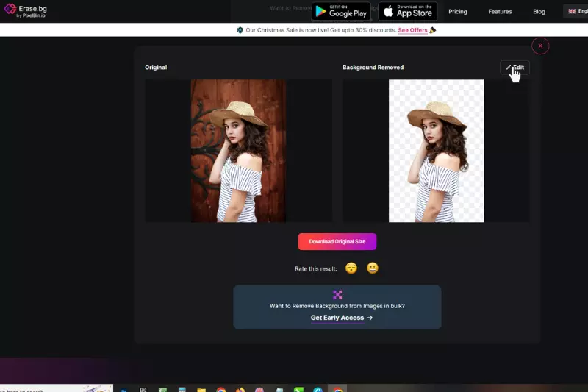Image resolution: width=588 pixels, height=392 pixels.
Task: Click the Edit button with pencil
Action: tap(514, 68)
